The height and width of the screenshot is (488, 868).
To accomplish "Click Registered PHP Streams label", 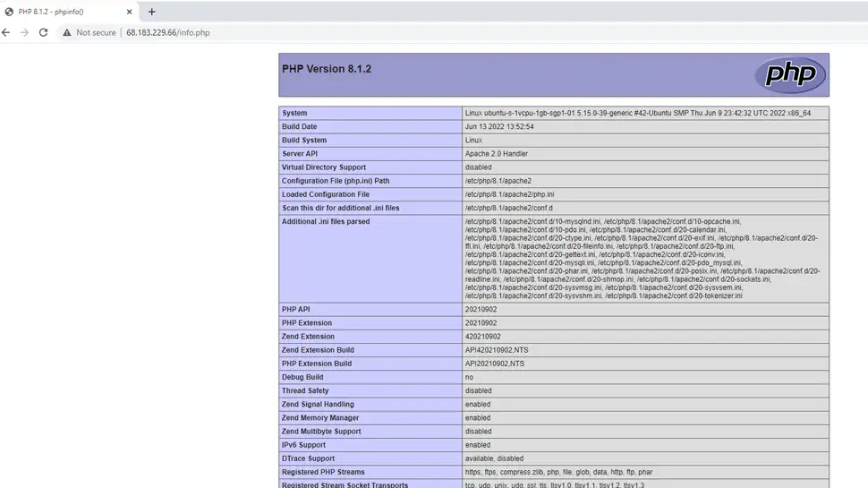I will [323, 472].
